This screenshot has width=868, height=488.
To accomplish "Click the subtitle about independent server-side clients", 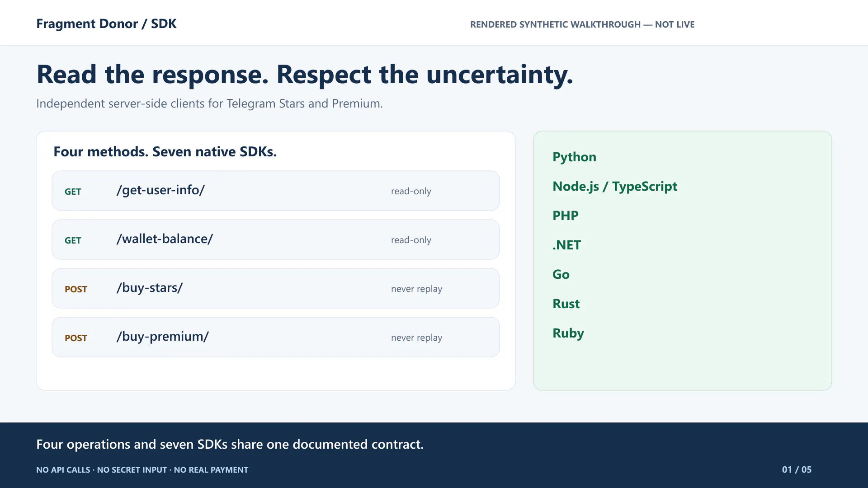I will click(209, 103).
